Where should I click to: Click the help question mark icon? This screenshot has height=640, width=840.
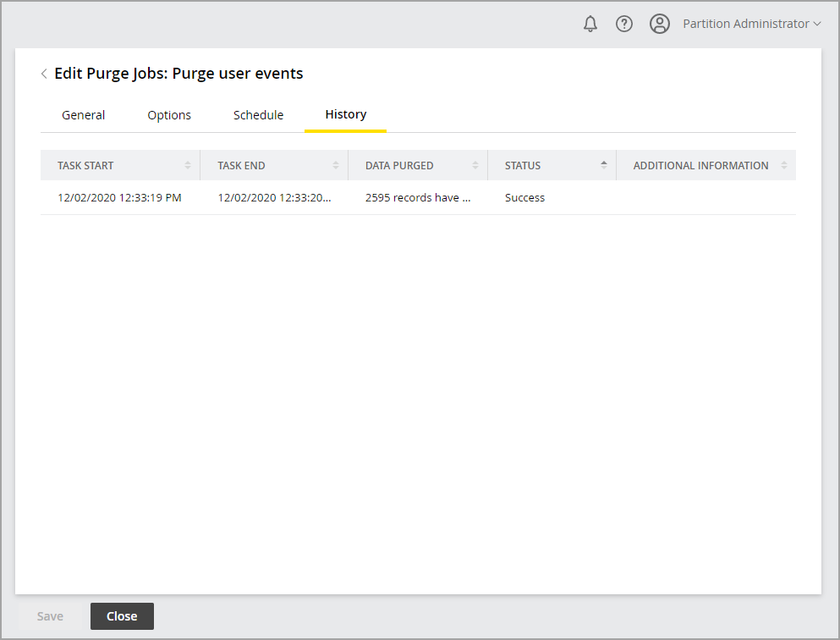pyautogui.click(x=624, y=24)
